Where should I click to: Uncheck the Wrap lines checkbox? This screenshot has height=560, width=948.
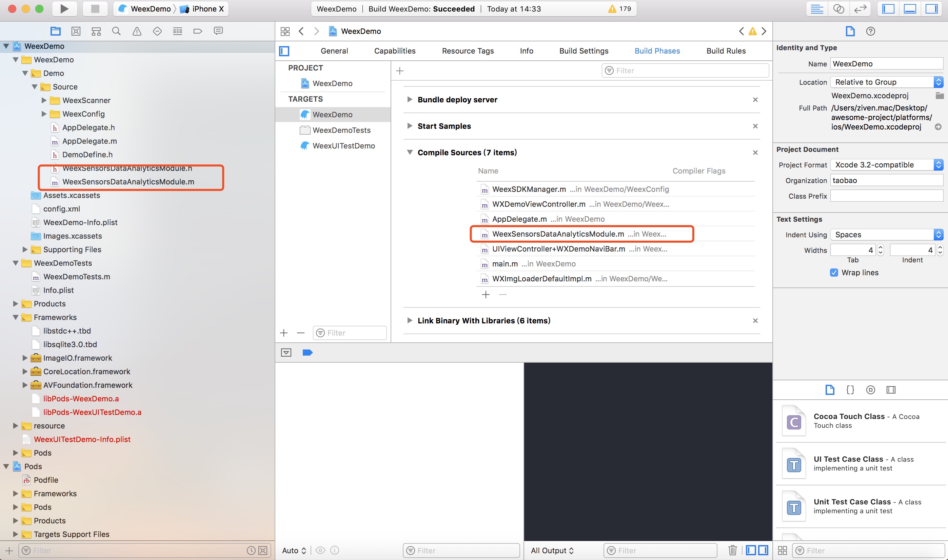pos(834,273)
